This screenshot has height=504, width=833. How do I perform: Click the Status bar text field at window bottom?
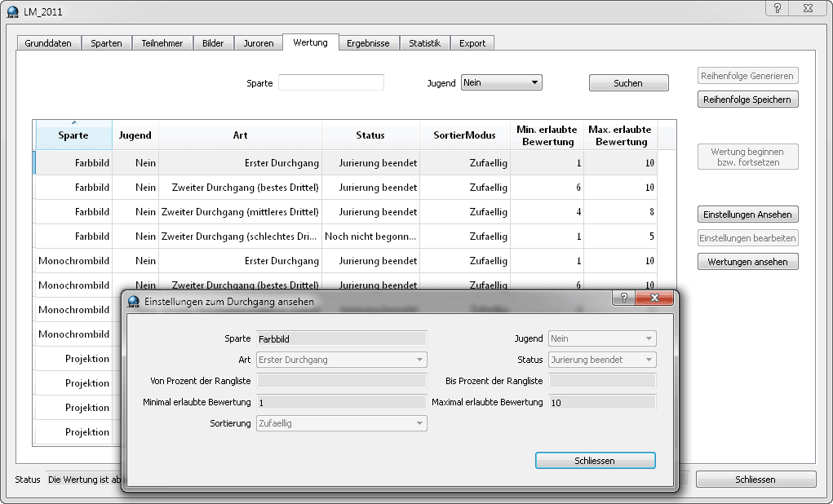pos(84,480)
